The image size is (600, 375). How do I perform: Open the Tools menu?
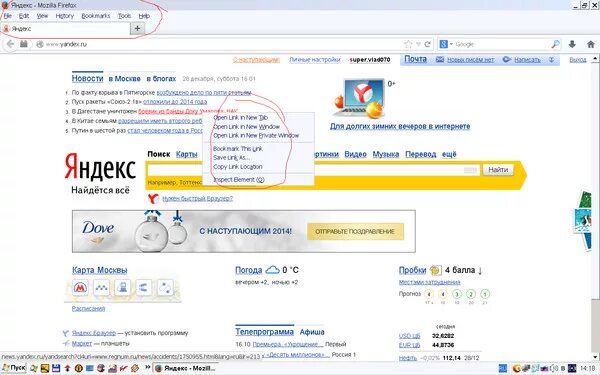124,16
